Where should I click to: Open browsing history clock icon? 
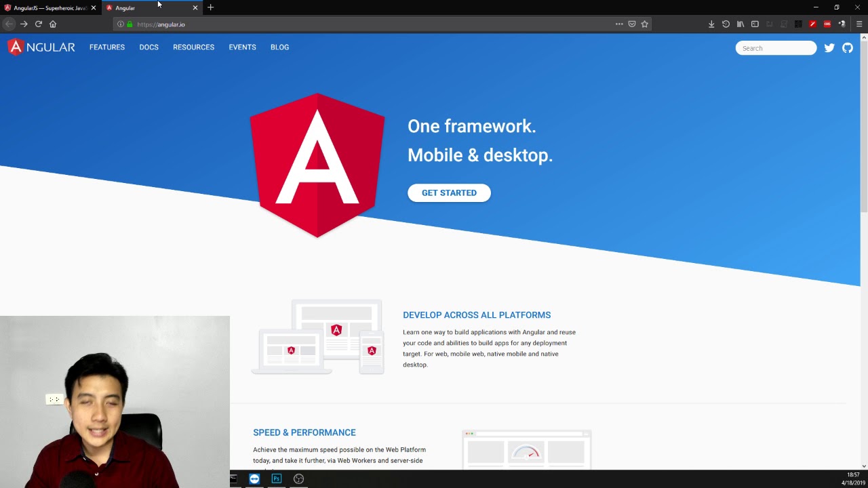[x=726, y=24]
